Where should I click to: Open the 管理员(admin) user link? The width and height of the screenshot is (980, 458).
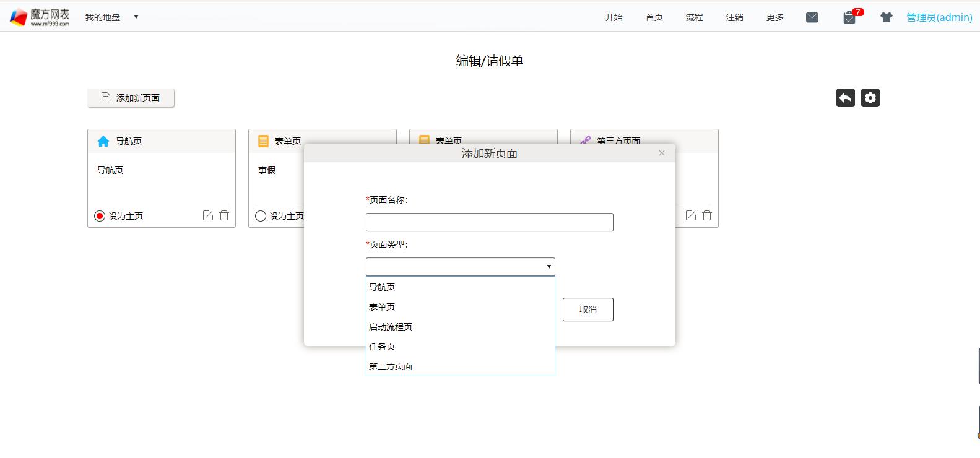939,17
